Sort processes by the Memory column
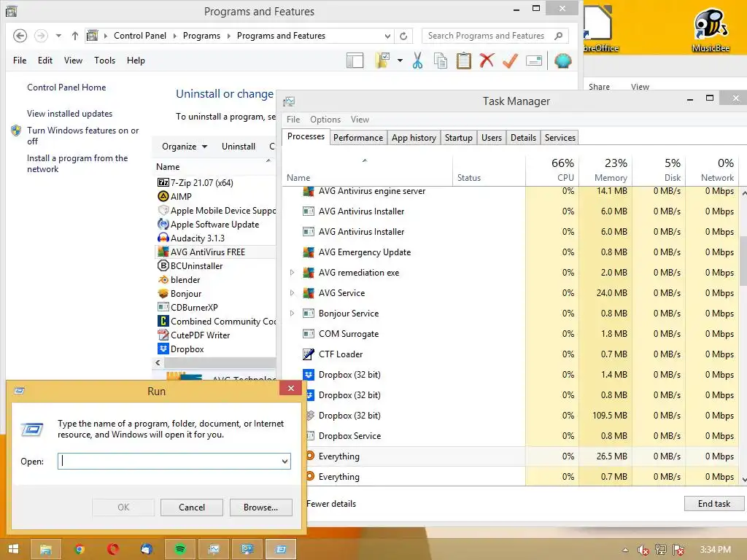The width and height of the screenshot is (747, 560). (605, 170)
